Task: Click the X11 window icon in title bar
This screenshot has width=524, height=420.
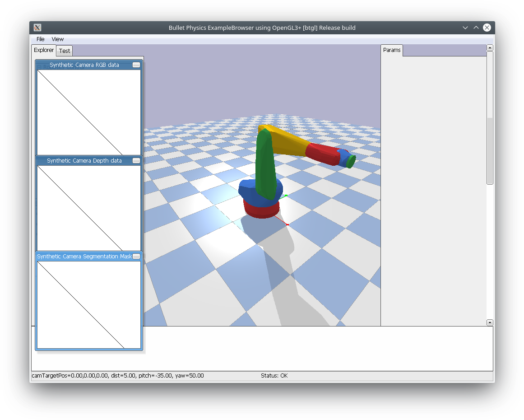Action: pos(38,28)
